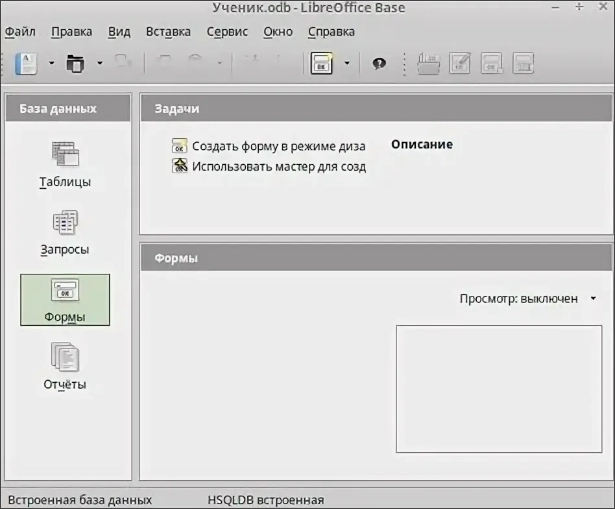This screenshot has height=509, width=615.
Task: Click Встроенная база данных in status bar
Action: point(80,500)
